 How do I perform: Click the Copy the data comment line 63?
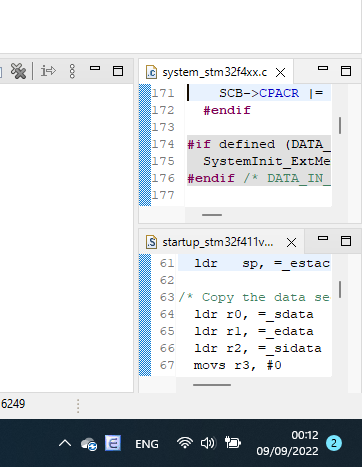[x=254, y=297]
